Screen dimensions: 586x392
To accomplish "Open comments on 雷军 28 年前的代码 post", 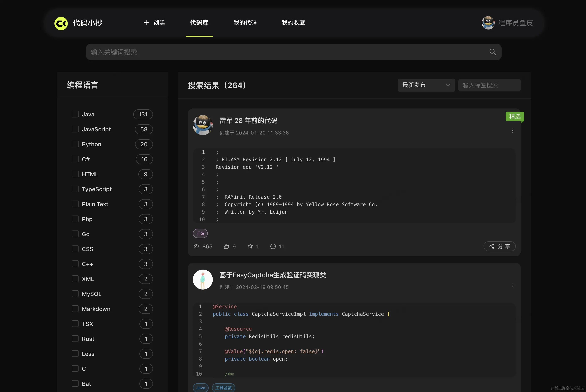I will click(273, 246).
